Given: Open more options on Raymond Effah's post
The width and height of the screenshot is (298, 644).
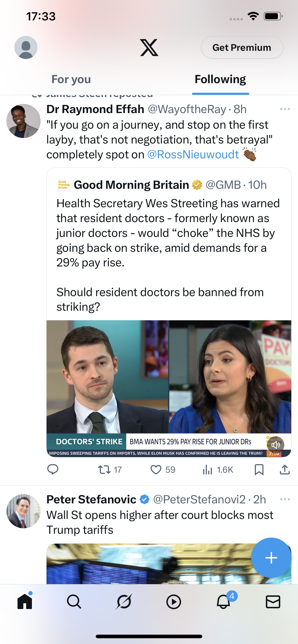Looking at the screenshot, I should 285,109.
